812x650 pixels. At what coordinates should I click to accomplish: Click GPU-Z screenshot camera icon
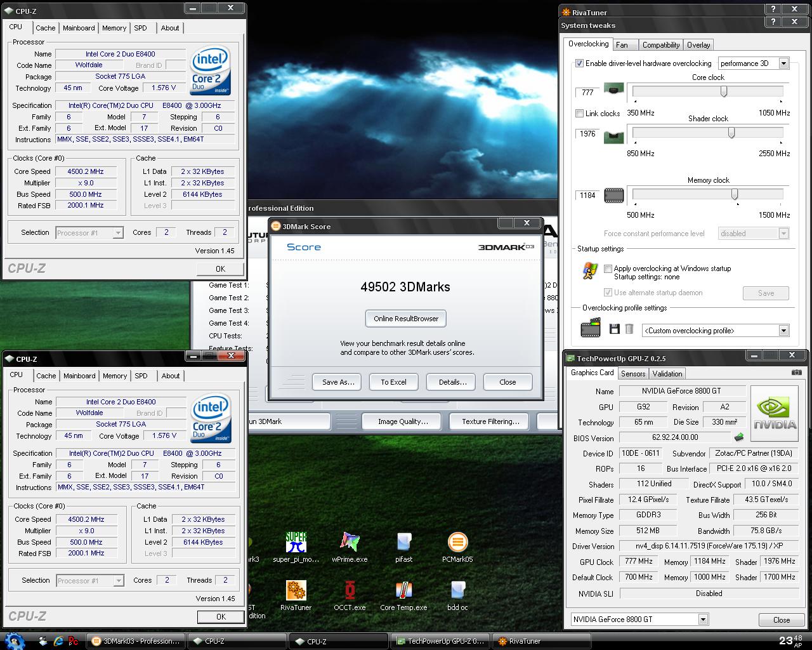[x=797, y=373]
